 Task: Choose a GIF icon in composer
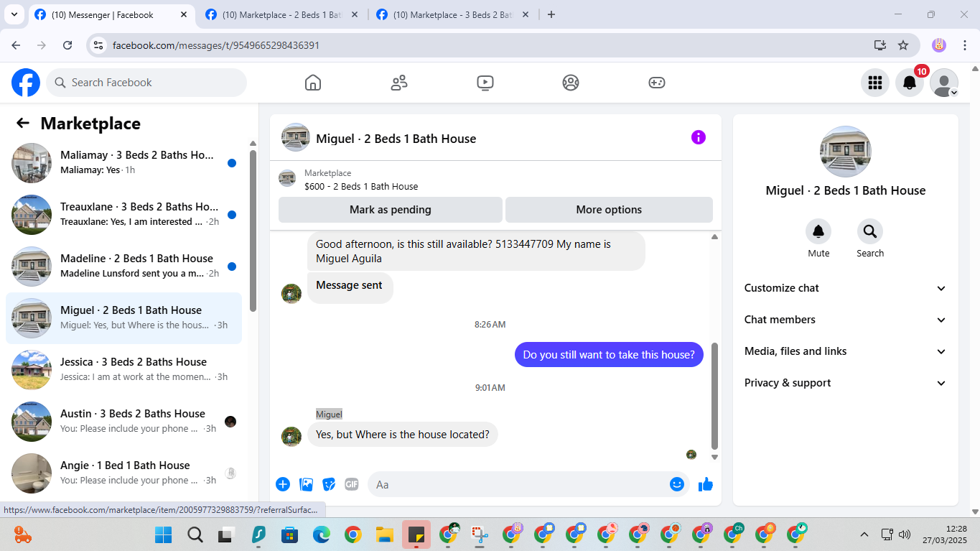352,484
